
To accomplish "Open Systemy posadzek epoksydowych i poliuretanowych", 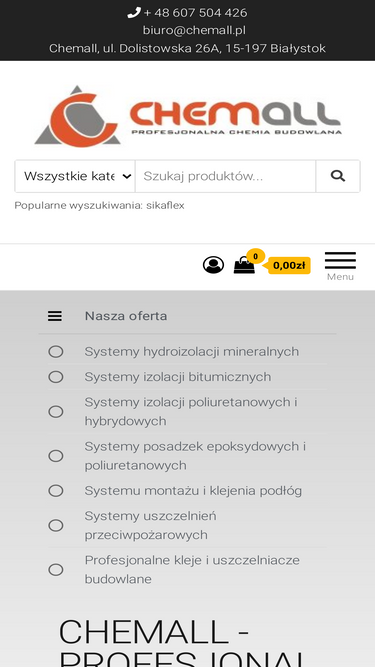I will 195,456.
